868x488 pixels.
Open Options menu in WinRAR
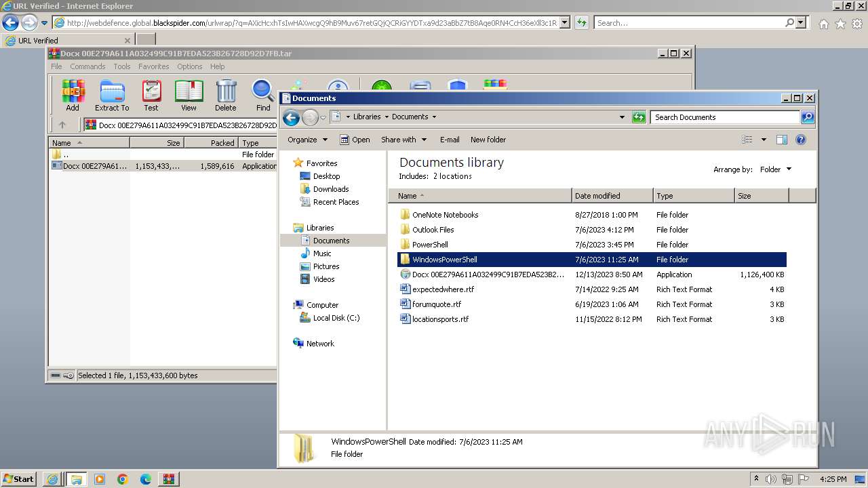coord(190,66)
